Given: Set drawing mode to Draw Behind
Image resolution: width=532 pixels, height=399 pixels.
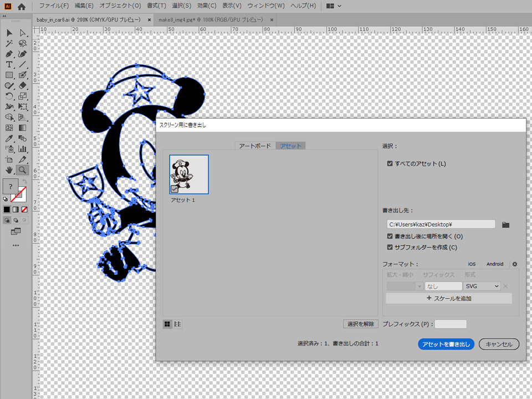Looking at the screenshot, I should tap(16, 220).
